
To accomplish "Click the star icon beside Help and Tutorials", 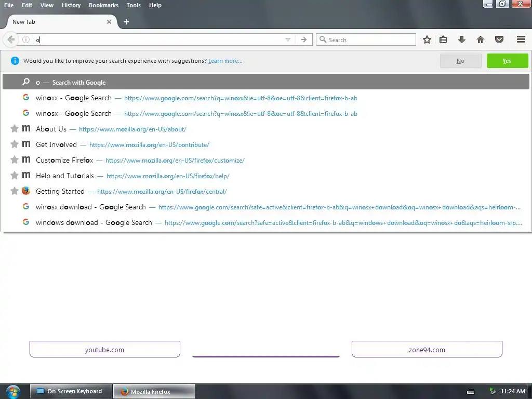I will (14, 176).
